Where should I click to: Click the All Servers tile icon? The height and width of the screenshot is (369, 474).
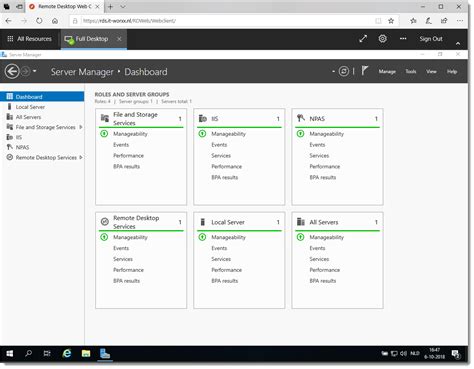point(301,222)
